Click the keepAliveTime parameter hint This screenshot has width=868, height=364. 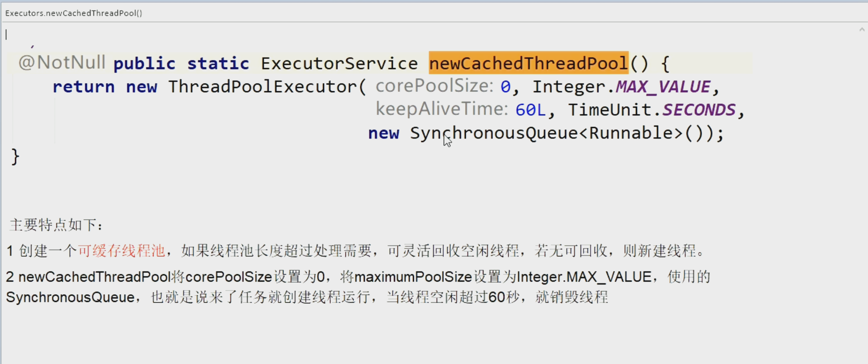[441, 110]
